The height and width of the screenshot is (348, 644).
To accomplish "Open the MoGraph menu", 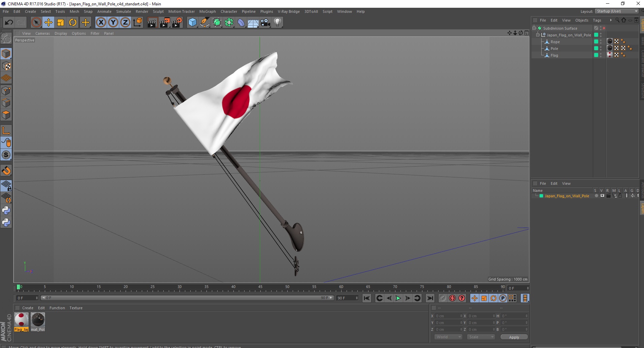I will tap(207, 11).
